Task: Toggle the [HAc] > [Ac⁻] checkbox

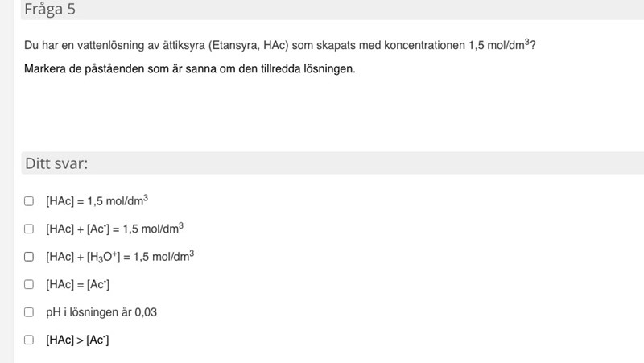Action: coord(29,340)
